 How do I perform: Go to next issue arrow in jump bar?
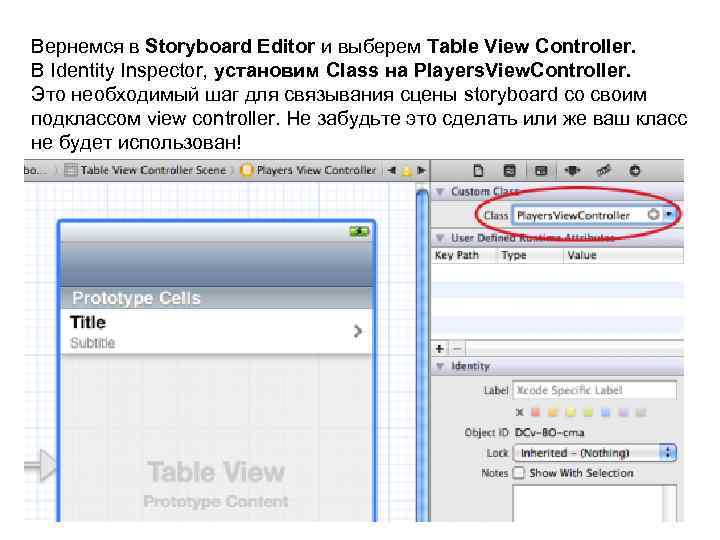point(421,170)
